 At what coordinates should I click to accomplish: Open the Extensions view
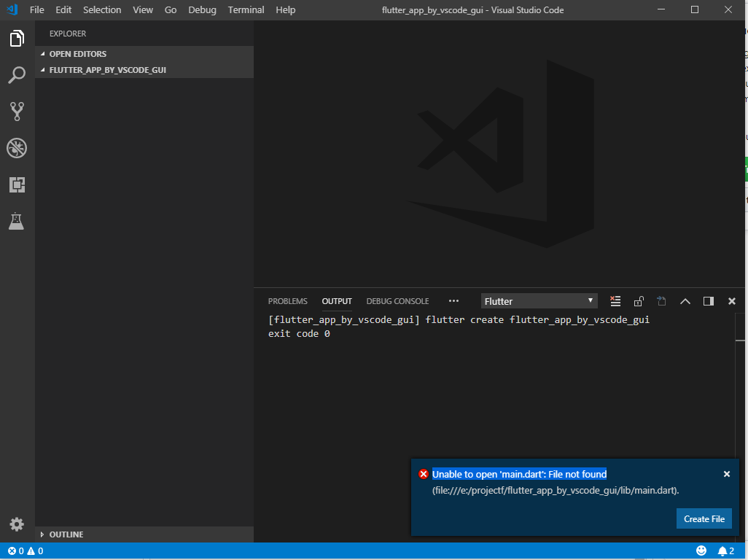pos(17,184)
